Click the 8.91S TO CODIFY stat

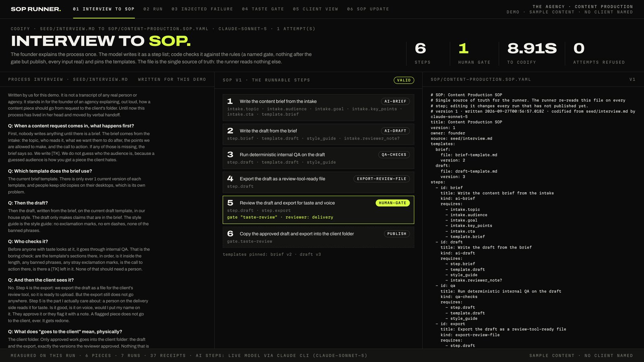(x=532, y=53)
